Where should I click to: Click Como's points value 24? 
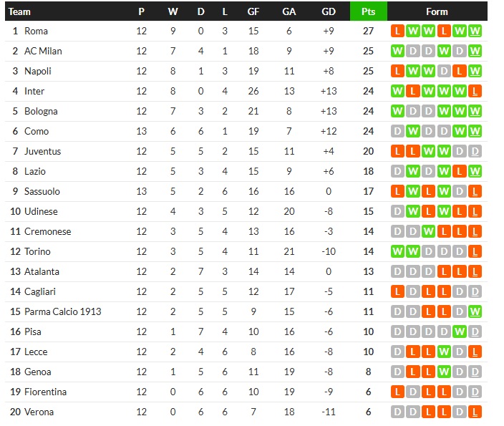(x=369, y=131)
